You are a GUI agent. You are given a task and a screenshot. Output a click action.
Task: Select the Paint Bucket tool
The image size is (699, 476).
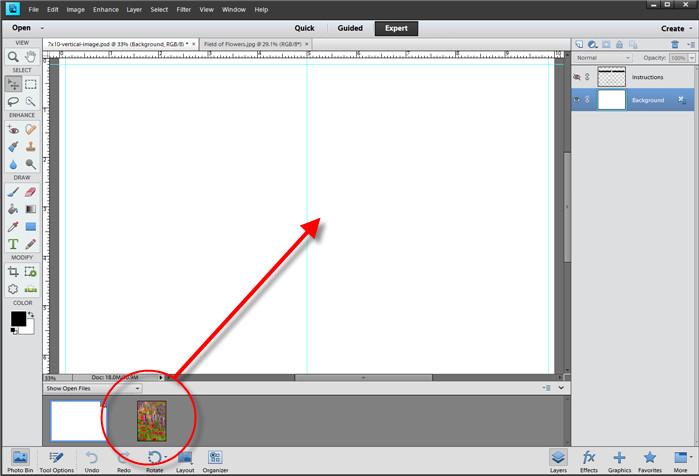click(x=13, y=209)
